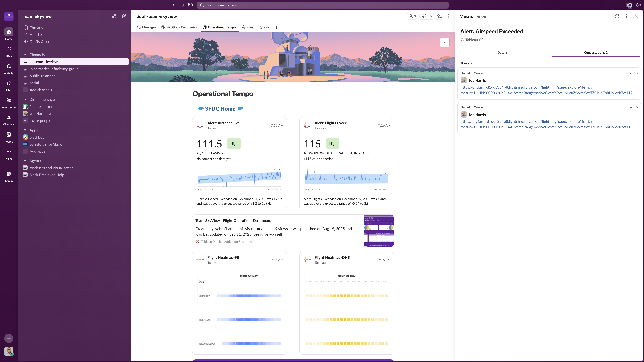Open the new message compose icon
This screenshot has height=362, width=644.
click(x=124, y=16)
